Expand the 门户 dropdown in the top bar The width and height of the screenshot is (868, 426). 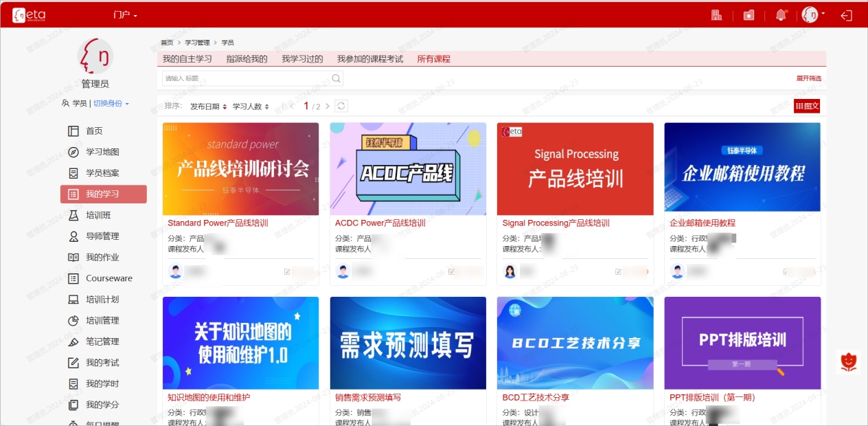126,14
